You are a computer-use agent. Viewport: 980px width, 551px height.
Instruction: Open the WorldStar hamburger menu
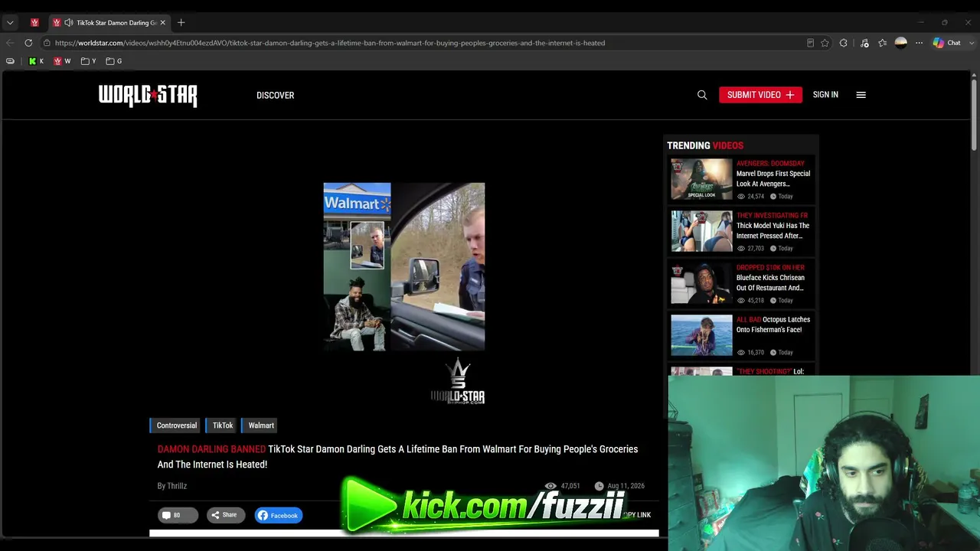click(861, 95)
